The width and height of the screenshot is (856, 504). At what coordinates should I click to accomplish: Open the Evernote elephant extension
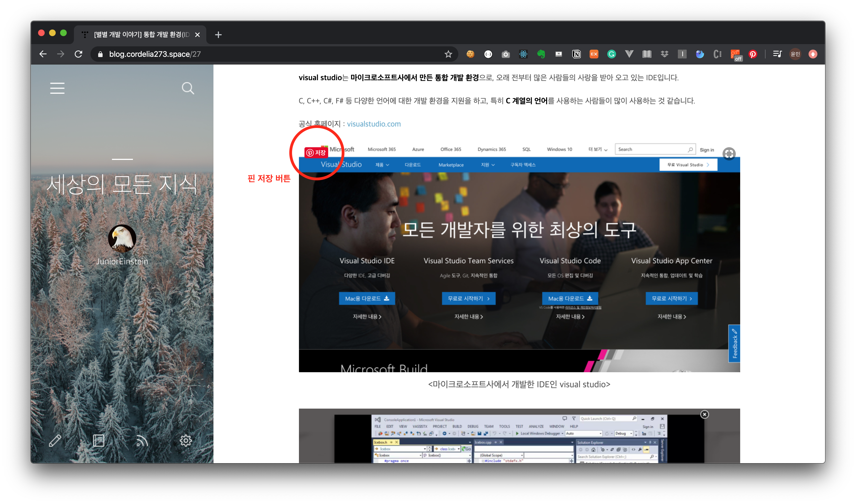tap(541, 54)
